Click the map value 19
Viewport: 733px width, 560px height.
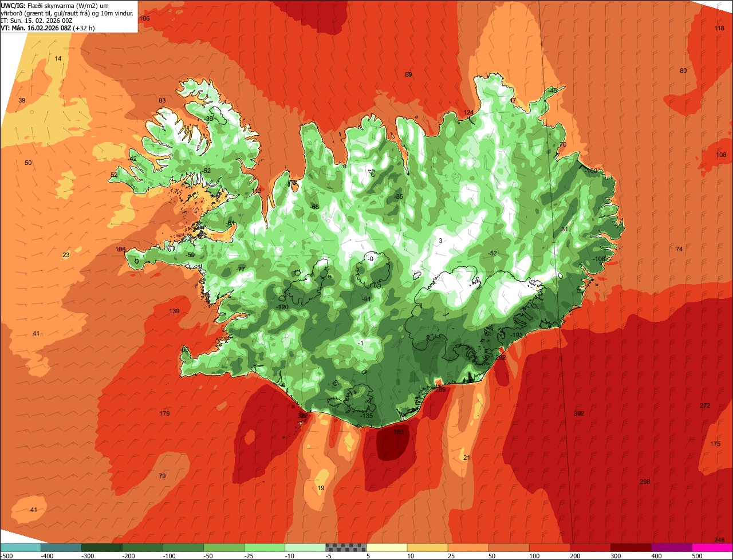(321, 488)
